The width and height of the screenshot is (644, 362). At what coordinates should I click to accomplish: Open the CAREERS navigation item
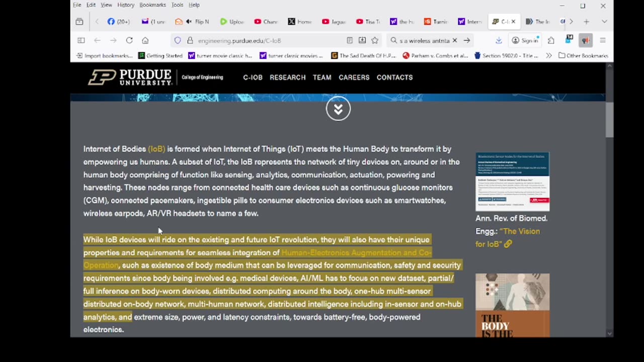tap(354, 77)
